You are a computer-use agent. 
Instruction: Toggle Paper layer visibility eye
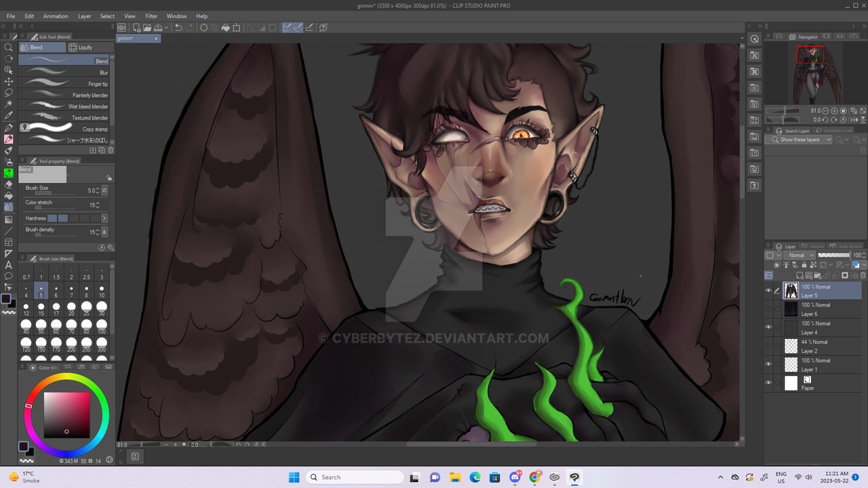click(x=768, y=383)
